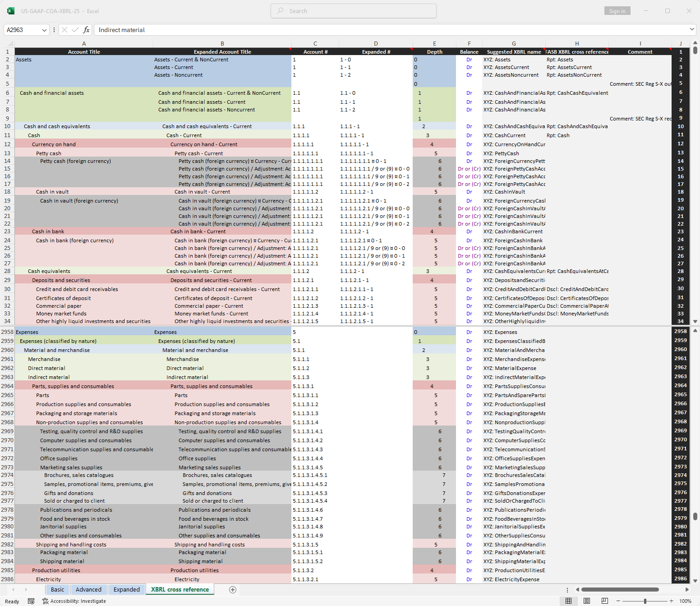
Task: Click next sheet navigation arrow
Action: pyautogui.click(x=26, y=590)
